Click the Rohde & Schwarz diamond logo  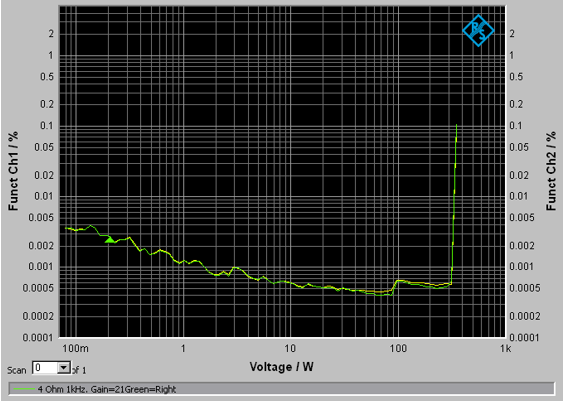click(x=478, y=31)
